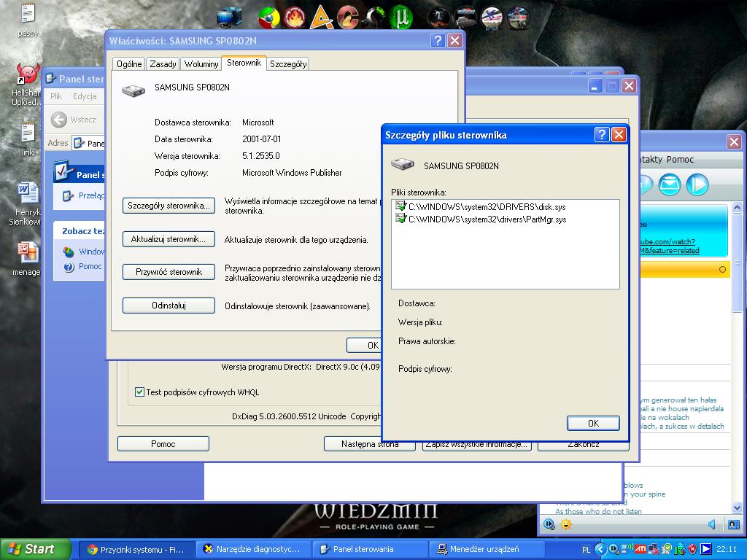Switch to the Szczegóły tab
The width and height of the screenshot is (747, 560).
(288, 64)
